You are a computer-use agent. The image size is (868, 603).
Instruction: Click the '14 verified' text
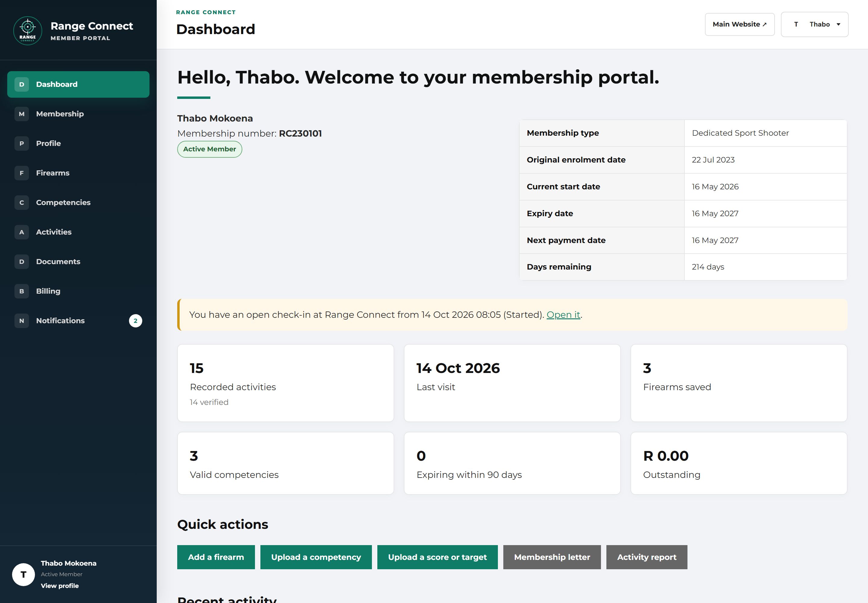pos(209,402)
